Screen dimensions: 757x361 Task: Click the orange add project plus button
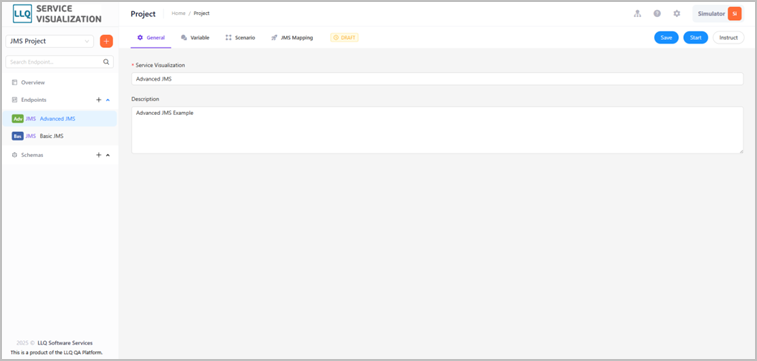pos(106,42)
